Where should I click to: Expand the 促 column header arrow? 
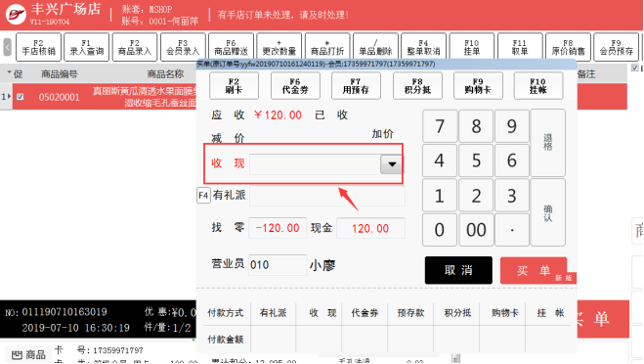coord(9,72)
